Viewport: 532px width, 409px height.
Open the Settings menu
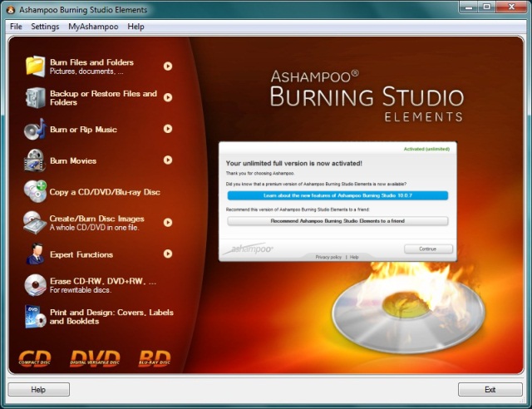45,27
